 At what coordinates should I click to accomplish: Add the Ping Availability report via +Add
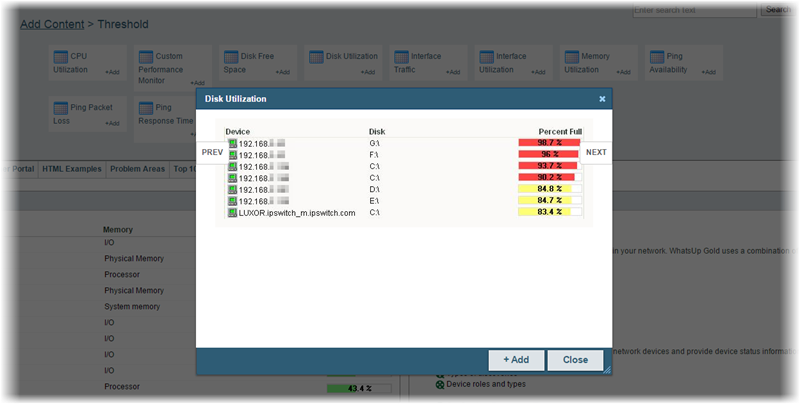709,72
